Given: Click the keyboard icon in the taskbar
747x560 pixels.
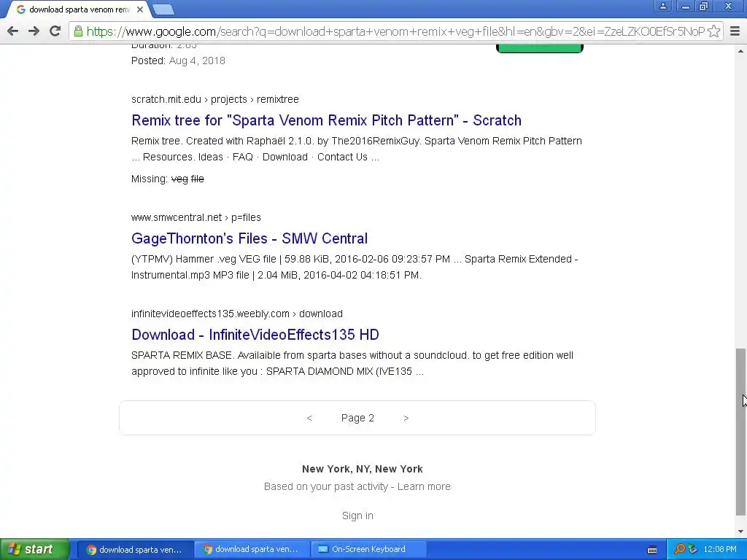Looking at the screenshot, I should point(652,550).
